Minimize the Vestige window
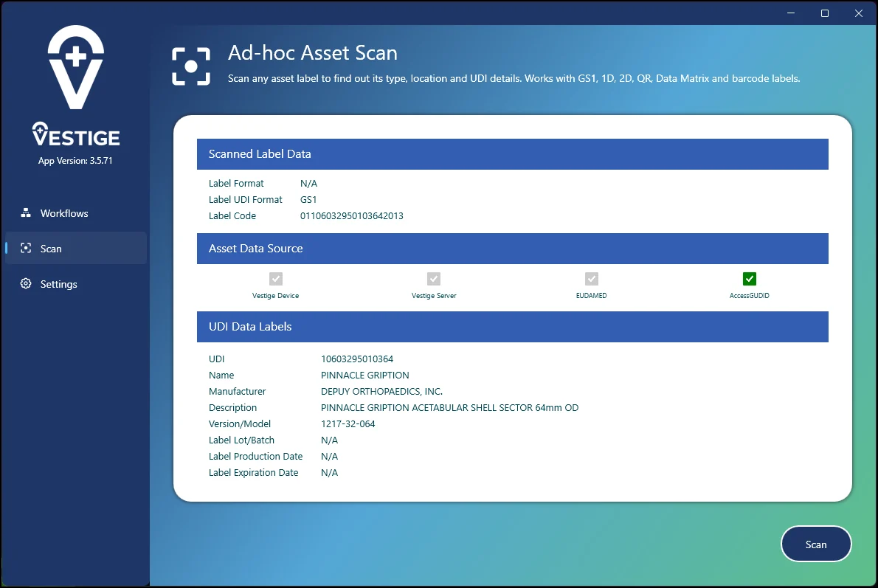Viewport: 878px width, 588px height. [x=791, y=13]
